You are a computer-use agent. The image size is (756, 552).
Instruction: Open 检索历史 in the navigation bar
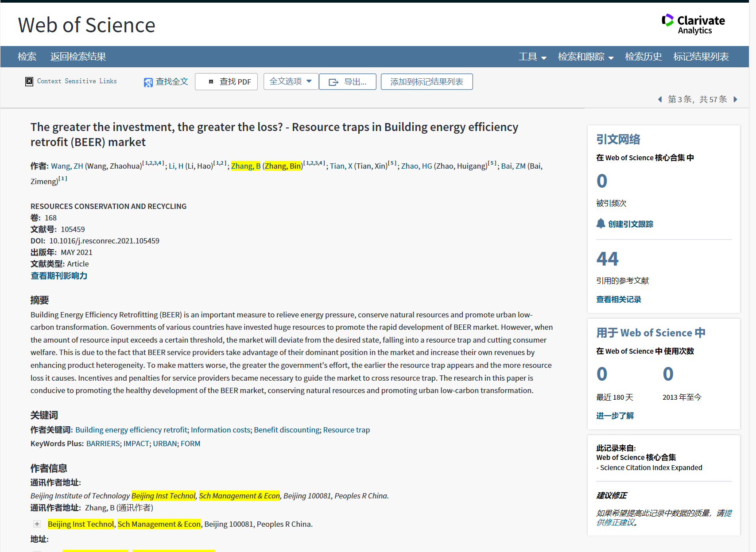[643, 57]
